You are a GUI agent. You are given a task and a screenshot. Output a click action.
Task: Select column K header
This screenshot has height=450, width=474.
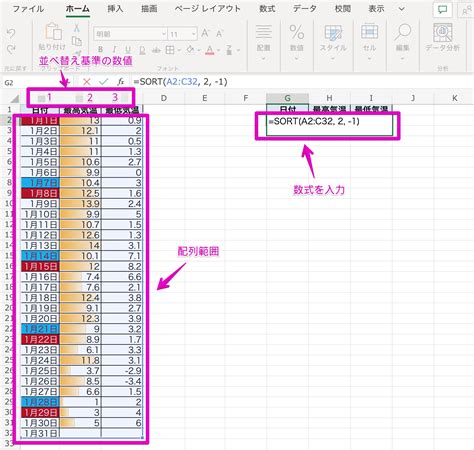pos(455,98)
